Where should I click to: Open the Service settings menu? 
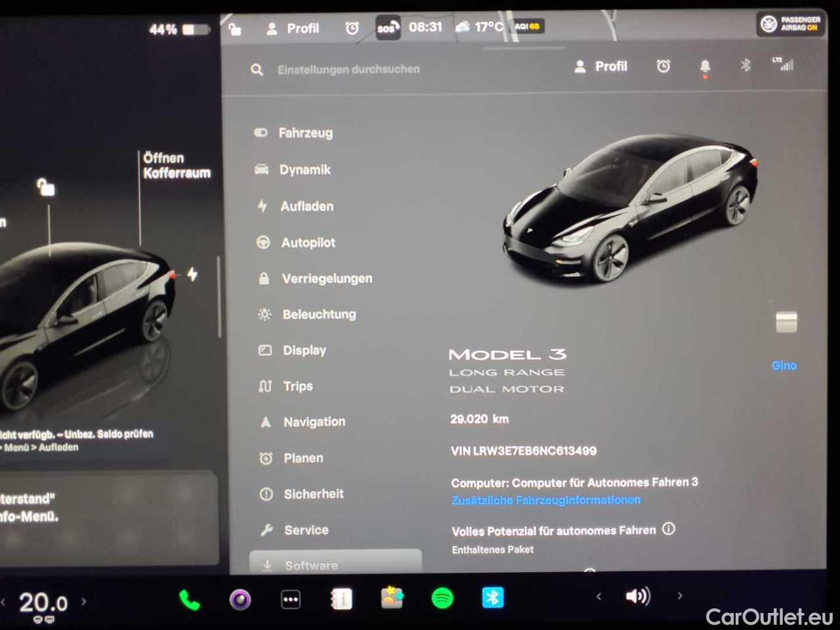[x=294, y=530]
